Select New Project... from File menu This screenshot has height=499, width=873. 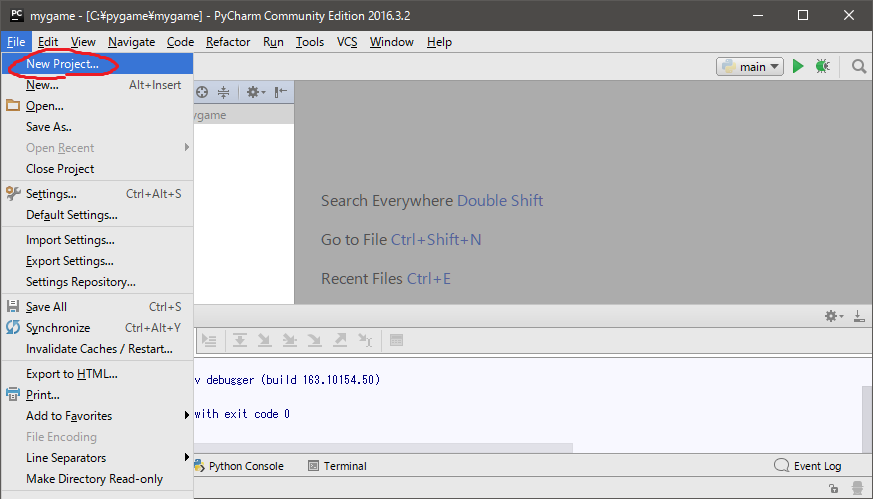(x=97, y=63)
